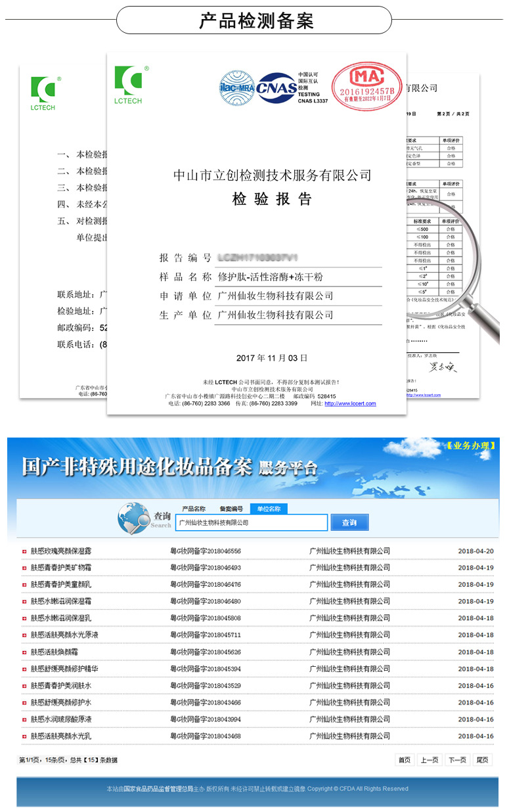The image size is (507, 812).
Task: Click record number 粤G妆网备字2018045394
Action: tap(206, 669)
